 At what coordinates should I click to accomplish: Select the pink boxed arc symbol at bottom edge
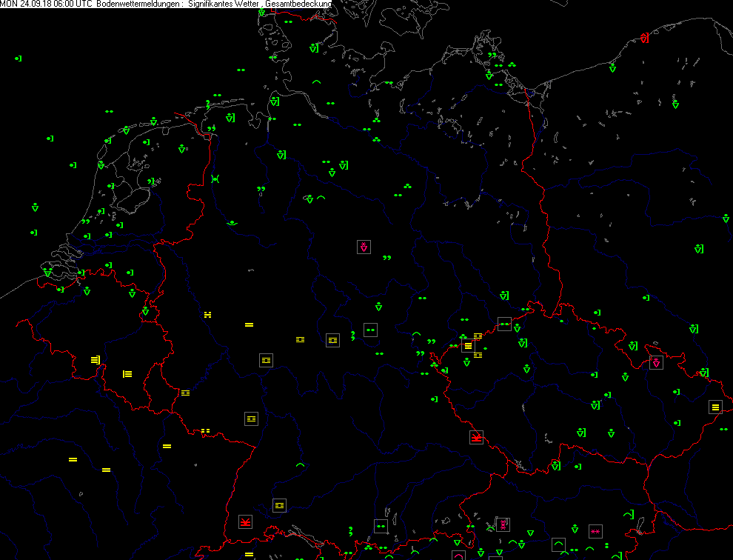[x=458, y=555]
